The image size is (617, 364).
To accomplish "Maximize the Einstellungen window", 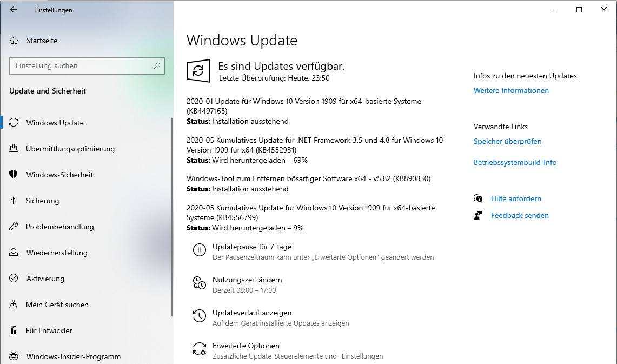I will [579, 10].
